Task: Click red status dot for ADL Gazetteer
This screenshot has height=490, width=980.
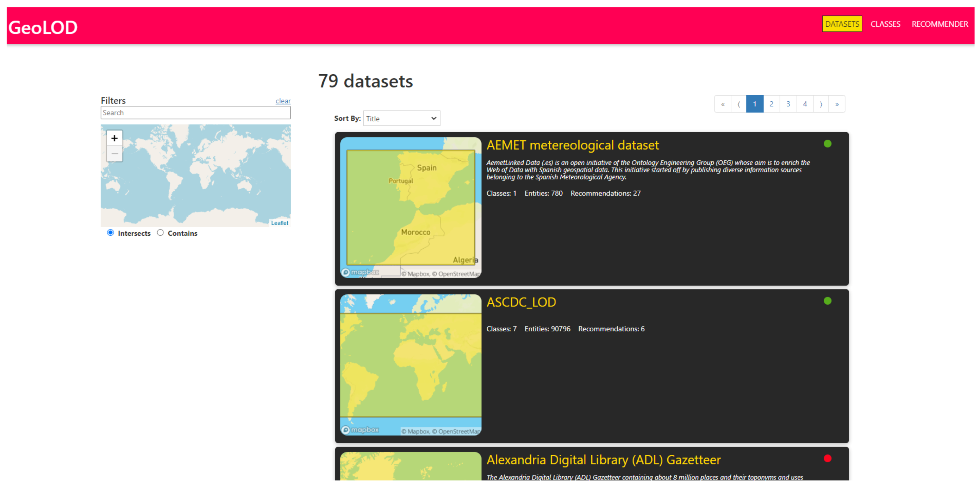Action: coord(828,459)
